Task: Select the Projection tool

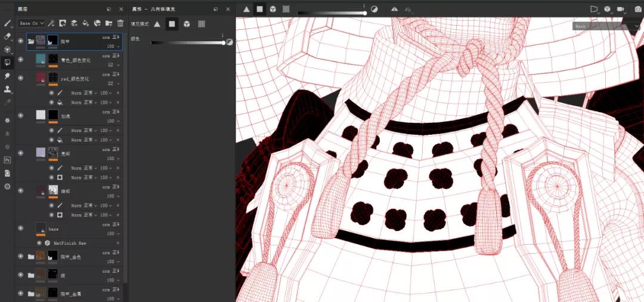Action: [7, 50]
